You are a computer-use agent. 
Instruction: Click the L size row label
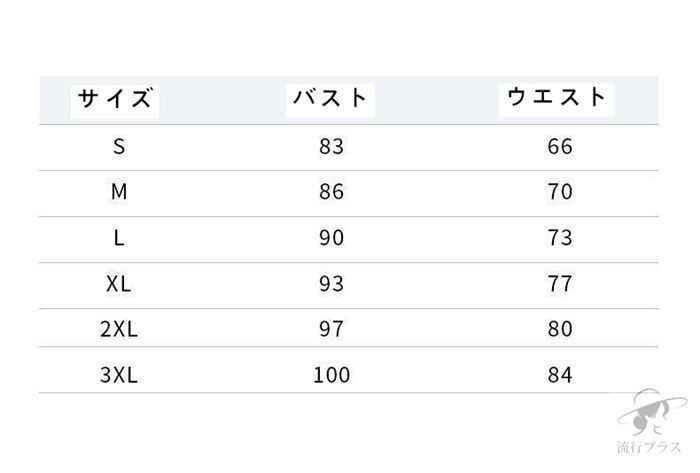coord(119,238)
